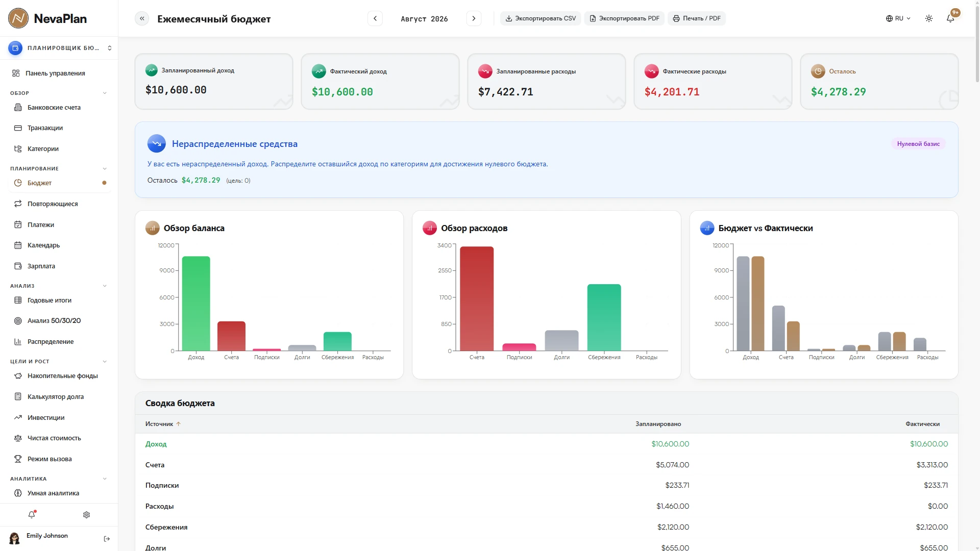Sort table by Источник column header
The height and width of the screenshot is (551, 980).
coord(163,424)
